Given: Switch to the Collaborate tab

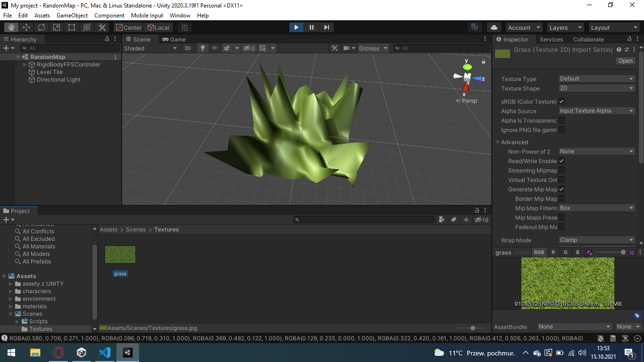Looking at the screenshot, I should pyautogui.click(x=588, y=39).
